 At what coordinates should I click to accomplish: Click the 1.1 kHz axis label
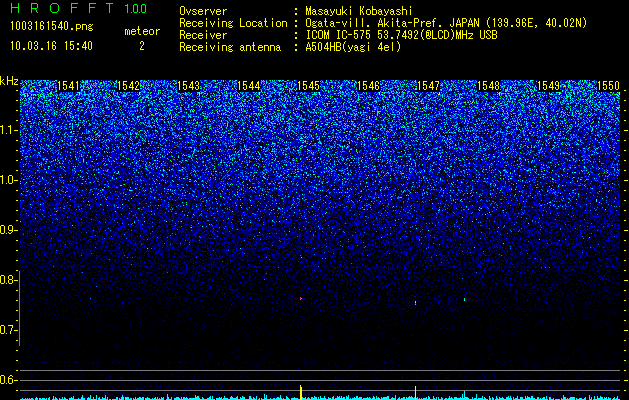pos(8,130)
